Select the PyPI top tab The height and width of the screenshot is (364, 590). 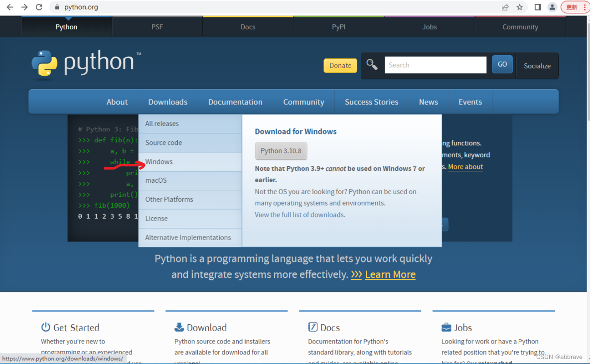pyautogui.click(x=339, y=27)
